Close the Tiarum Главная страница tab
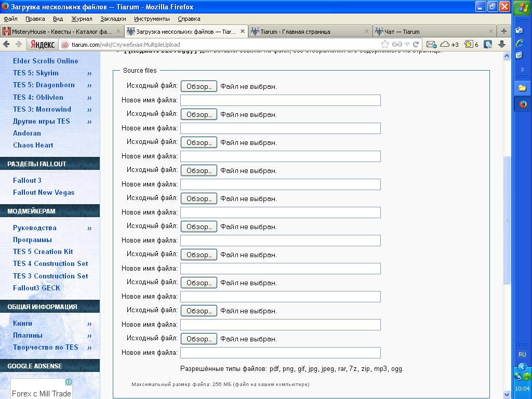Viewport: 532px width, 399px height. pos(366,31)
